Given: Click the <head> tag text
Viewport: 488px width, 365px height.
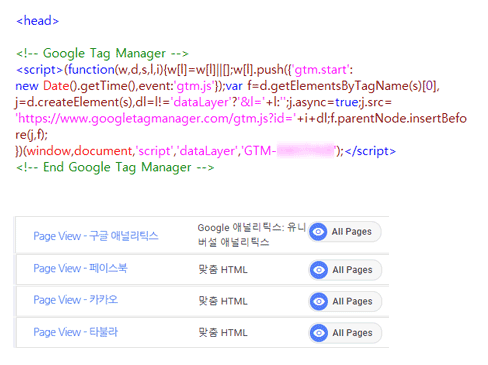Looking at the screenshot, I should tap(38, 21).
